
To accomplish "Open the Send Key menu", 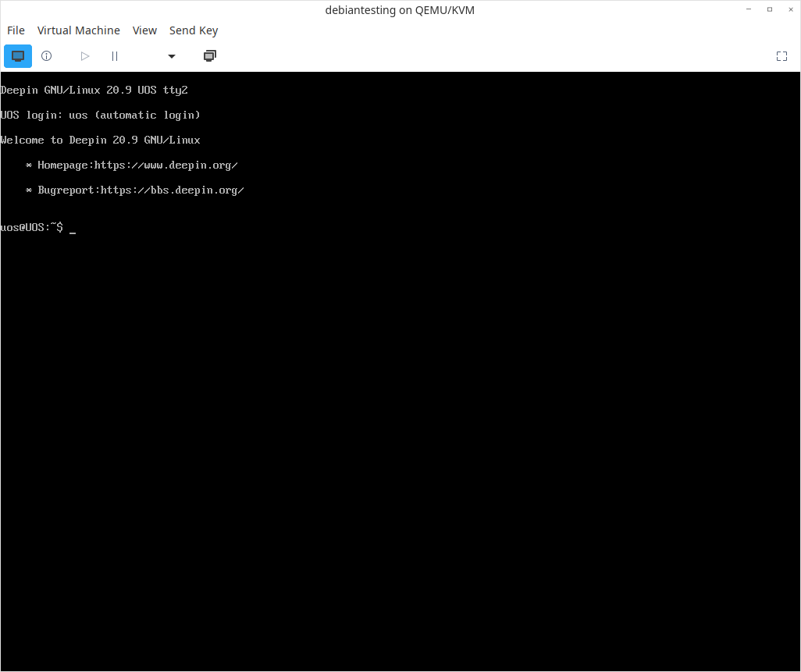I will pyautogui.click(x=194, y=30).
